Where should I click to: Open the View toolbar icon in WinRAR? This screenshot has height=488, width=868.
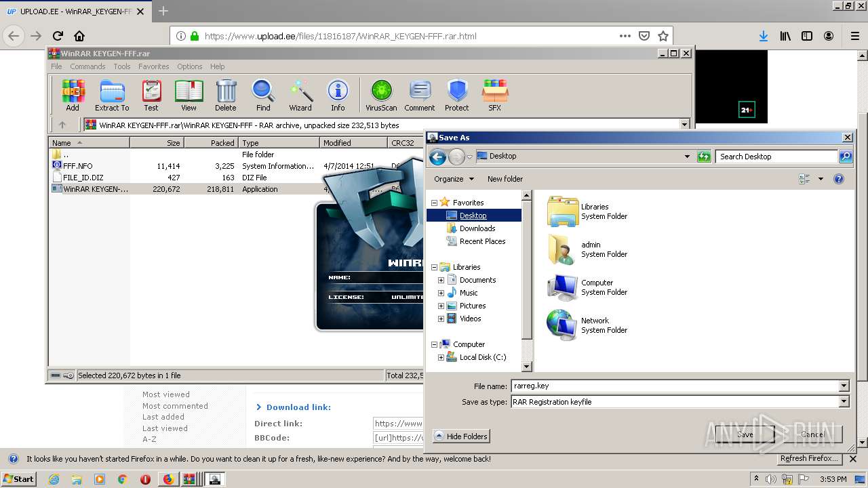[189, 95]
